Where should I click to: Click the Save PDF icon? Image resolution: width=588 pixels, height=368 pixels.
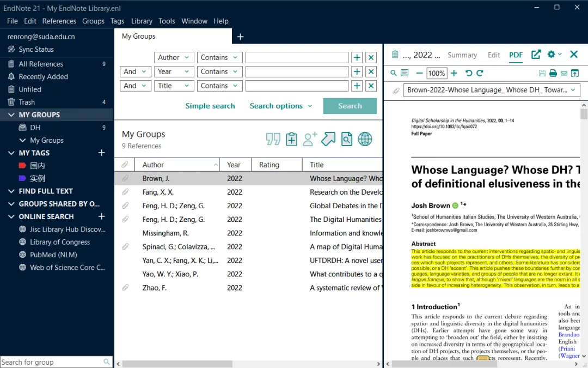click(542, 73)
